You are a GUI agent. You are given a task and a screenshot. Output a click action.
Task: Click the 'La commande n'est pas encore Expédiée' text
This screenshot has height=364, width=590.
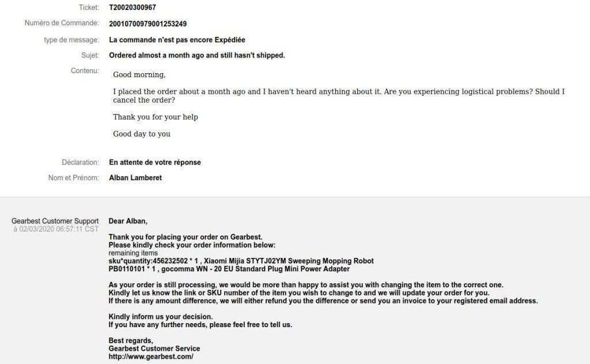(177, 40)
